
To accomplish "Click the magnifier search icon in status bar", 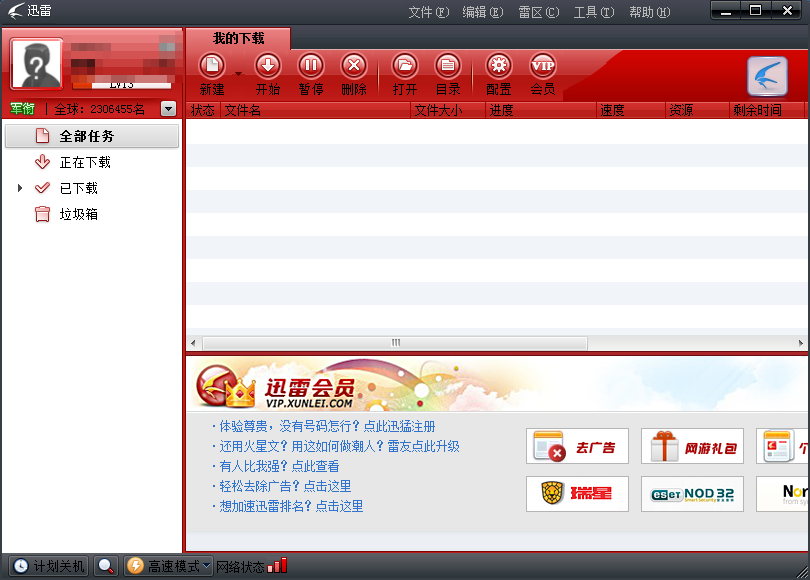I will pyautogui.click(x=106, y=566).
